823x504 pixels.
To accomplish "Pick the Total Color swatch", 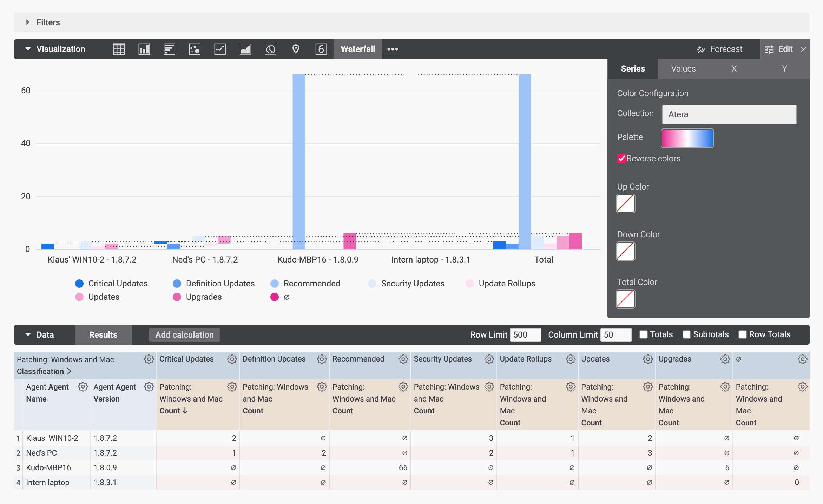I will pyautogui.click(x=626, y=299).
